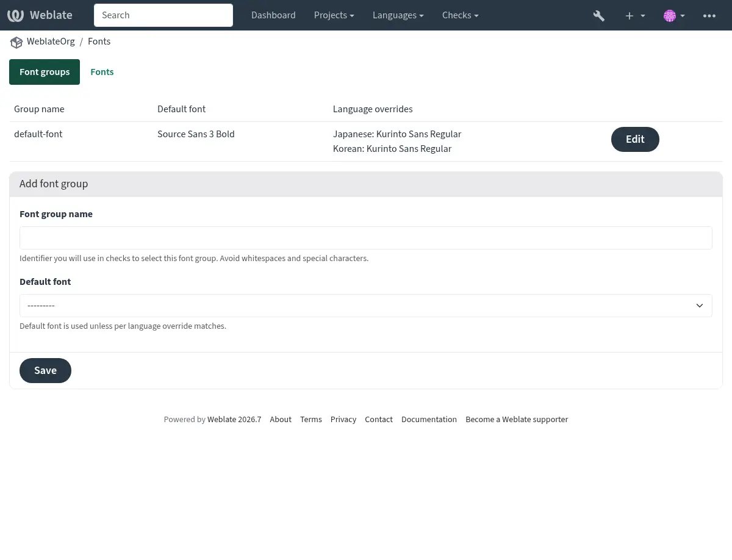Image resolution: width=732 pixels, height=560 pixels.
Task: Click the Weblate logo icon
Action: click(15, 15)
